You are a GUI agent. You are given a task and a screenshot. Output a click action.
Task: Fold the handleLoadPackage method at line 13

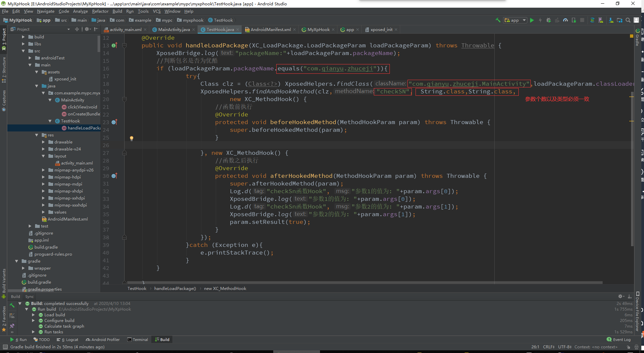(124, 45)
